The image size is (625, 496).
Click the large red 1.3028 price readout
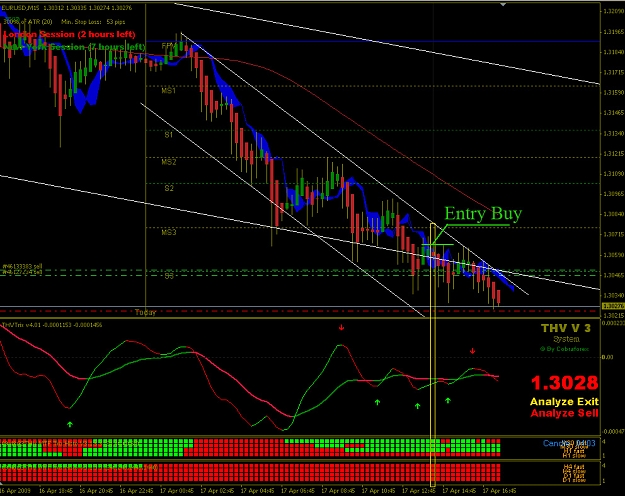tap(564, 383)
